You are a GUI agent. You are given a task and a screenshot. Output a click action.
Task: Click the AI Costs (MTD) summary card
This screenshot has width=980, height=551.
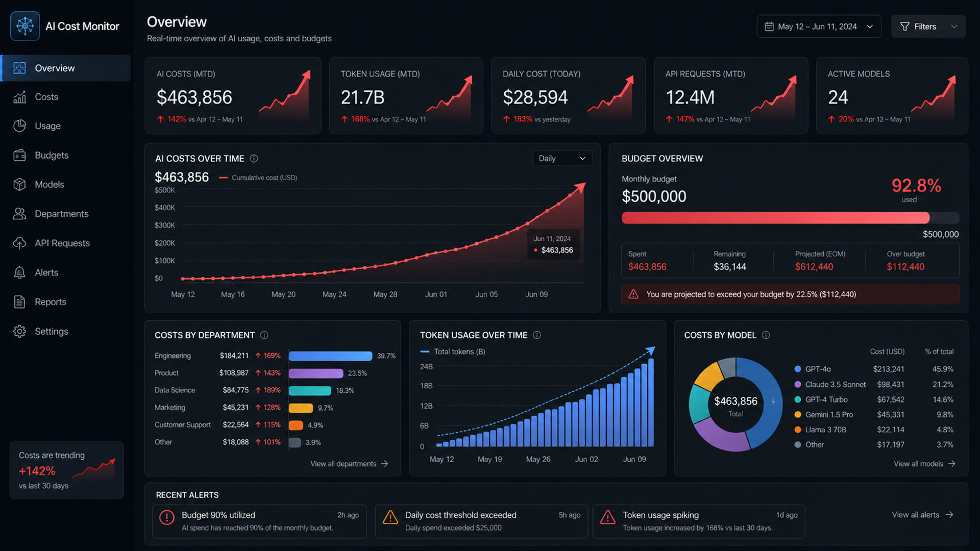pyautogui.click(x=233, y=95)
